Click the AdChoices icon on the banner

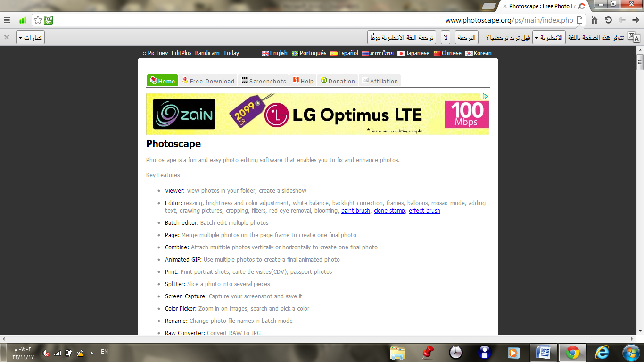coord(485,97)
